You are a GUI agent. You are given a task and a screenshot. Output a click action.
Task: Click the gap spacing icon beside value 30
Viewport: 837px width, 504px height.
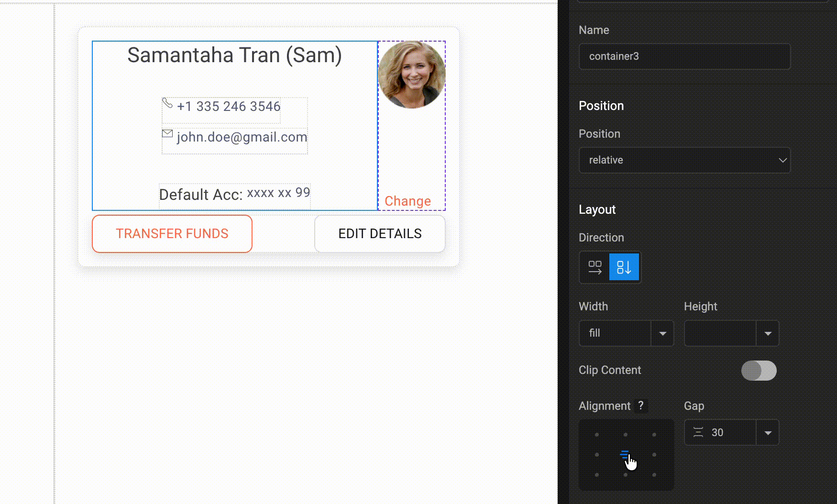(698, 432)
